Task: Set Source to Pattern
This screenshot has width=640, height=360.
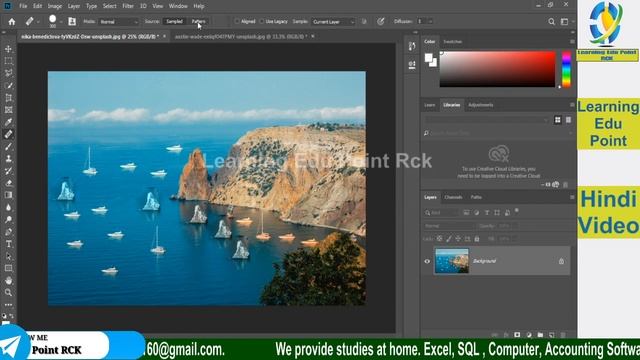Action: (x=198, y=22)
